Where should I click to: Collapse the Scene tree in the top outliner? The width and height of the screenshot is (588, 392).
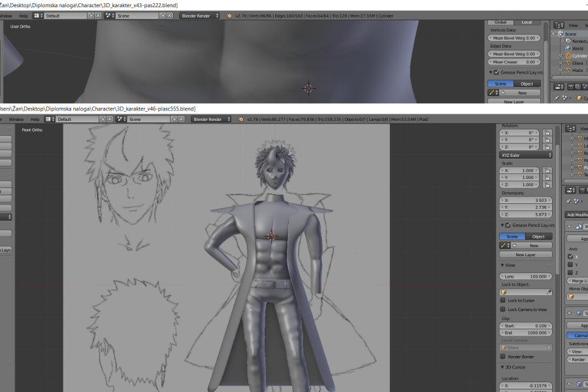[x=553, y=34]
